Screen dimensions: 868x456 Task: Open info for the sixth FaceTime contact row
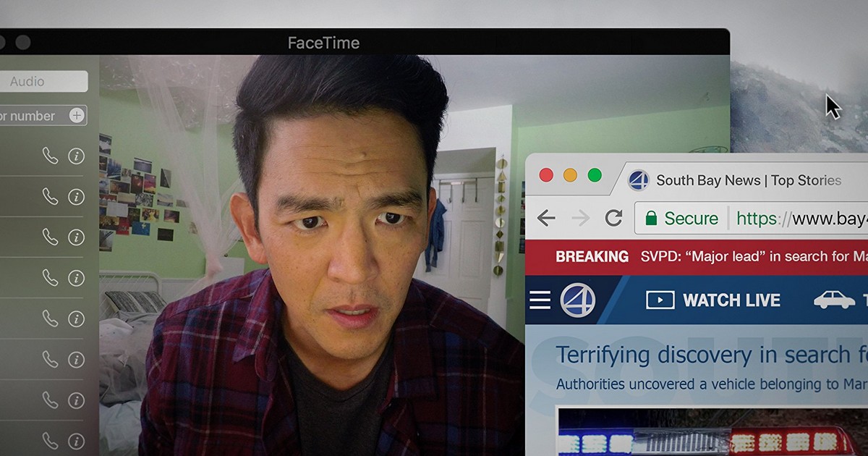76,359
